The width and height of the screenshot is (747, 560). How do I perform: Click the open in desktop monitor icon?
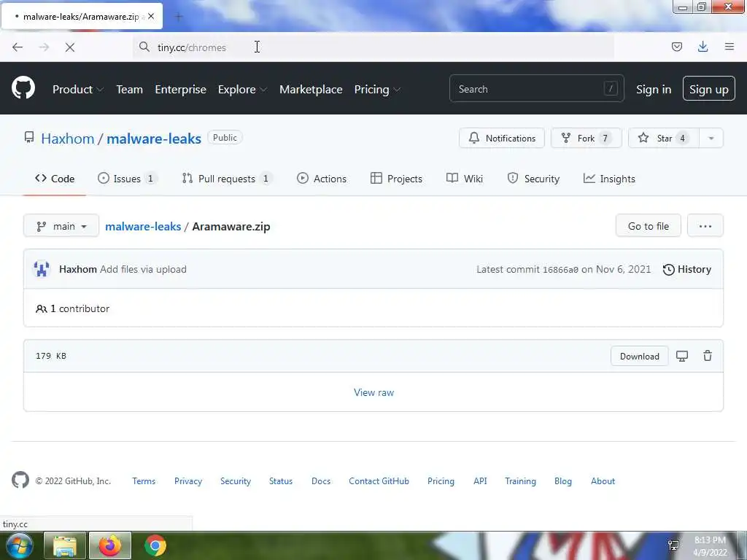(x=682, y=356)
